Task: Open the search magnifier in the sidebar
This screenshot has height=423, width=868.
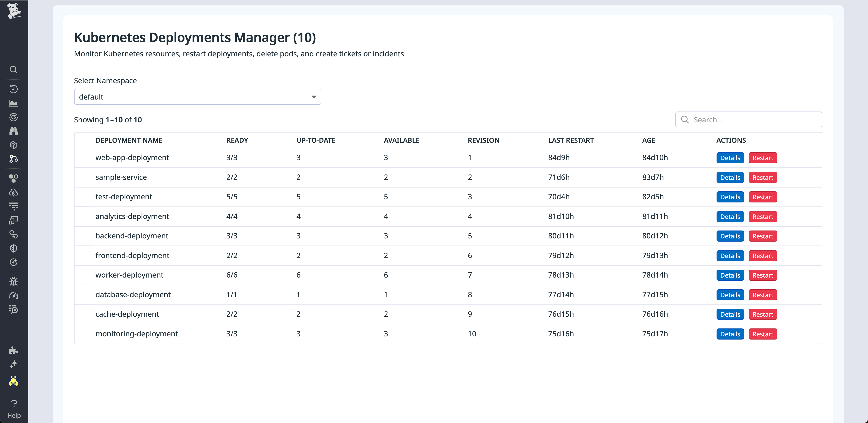Action: point(14,70)
